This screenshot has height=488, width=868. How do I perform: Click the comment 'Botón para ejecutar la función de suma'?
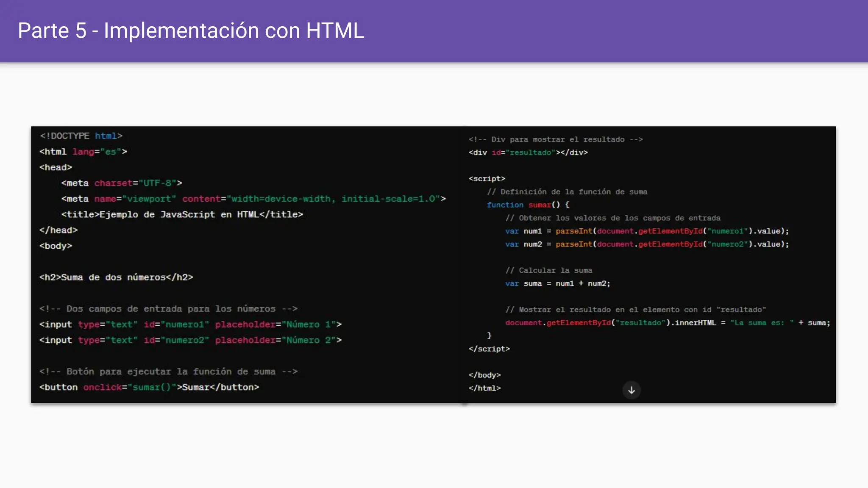pyautogui.click(x=169, y=371)
